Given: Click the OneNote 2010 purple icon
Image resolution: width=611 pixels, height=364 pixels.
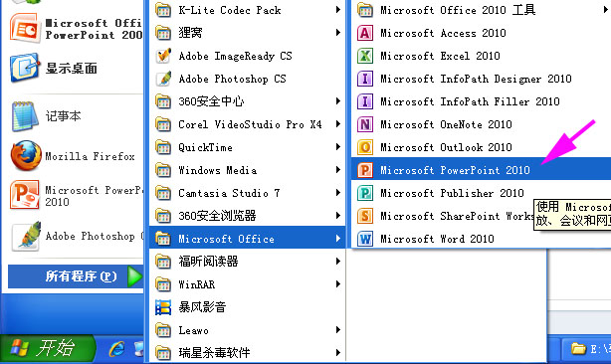Looking at the screenshot, I should 365,124.
